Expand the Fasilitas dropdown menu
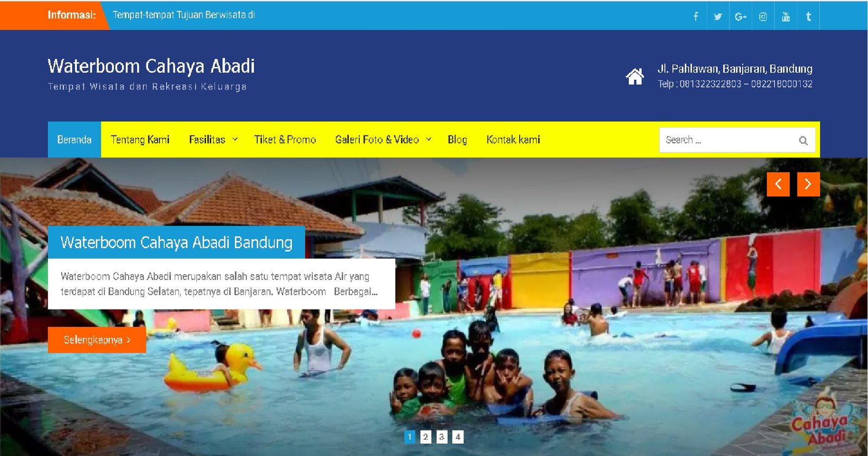This screenshot has width=868, height=456. click(213, 140)
